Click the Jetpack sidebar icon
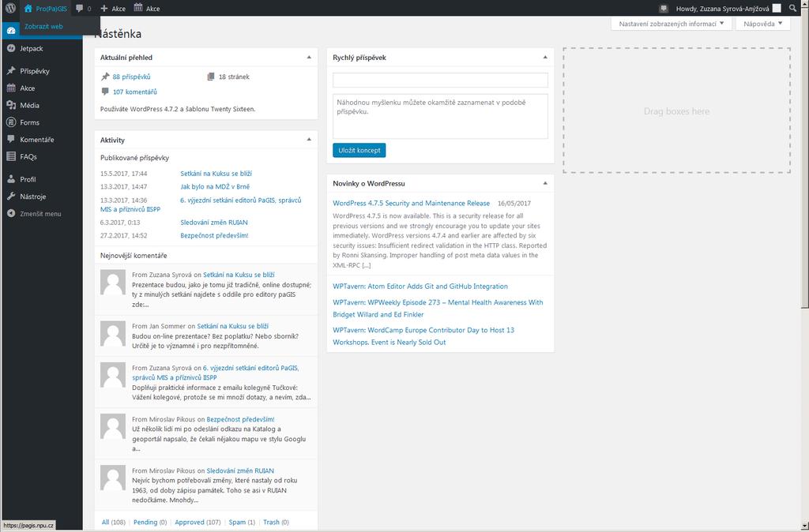Viewport: 809px width, 532px height. point(11,48)
